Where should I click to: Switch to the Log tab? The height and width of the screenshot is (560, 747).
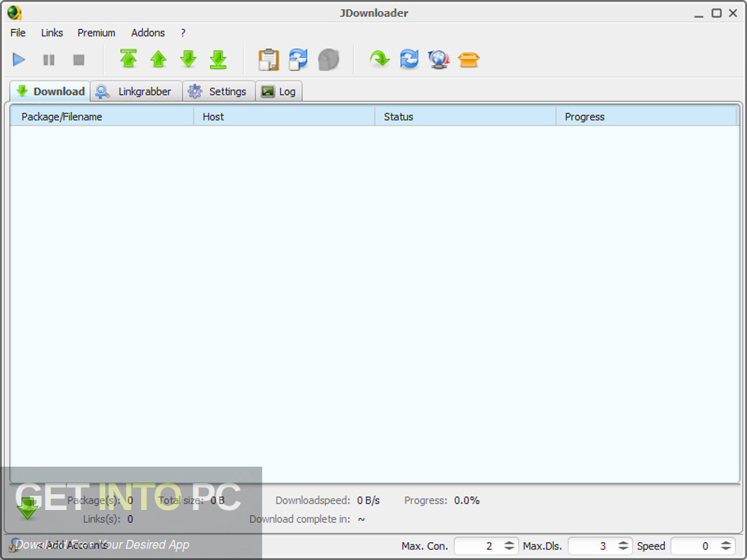point(279,91)
